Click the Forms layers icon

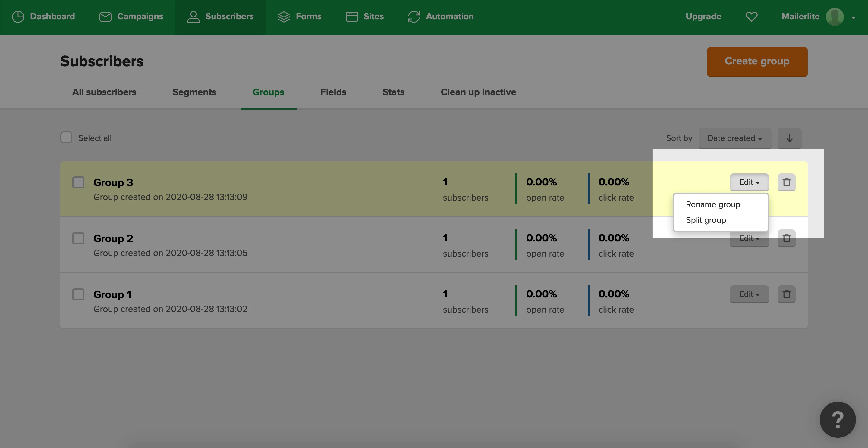coord(284,17)
